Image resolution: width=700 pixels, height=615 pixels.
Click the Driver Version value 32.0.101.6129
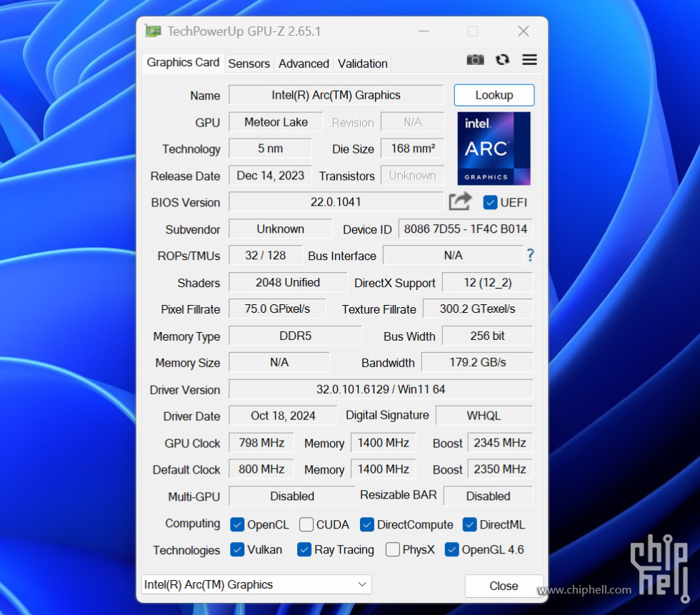point(381,389)
